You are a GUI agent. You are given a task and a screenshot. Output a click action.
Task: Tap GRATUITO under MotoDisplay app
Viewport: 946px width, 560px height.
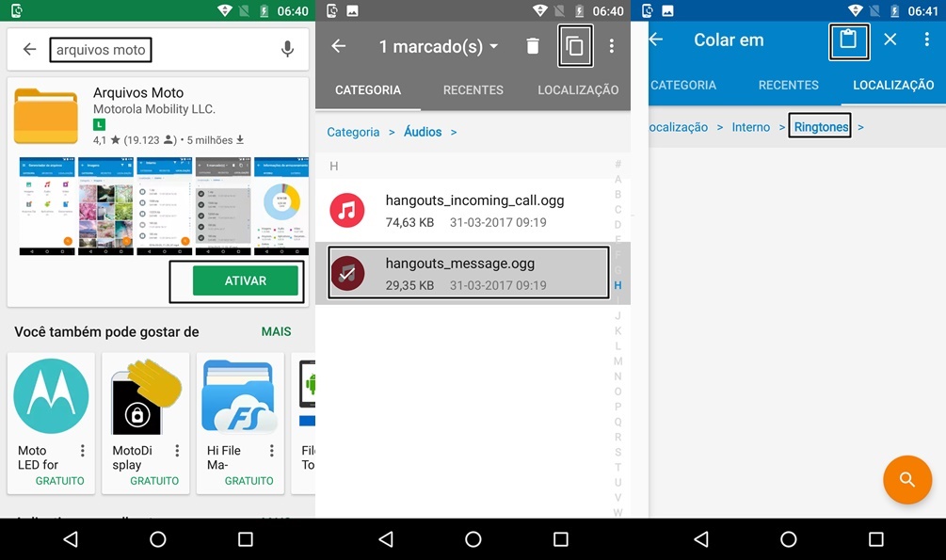(x=154, y=481)
